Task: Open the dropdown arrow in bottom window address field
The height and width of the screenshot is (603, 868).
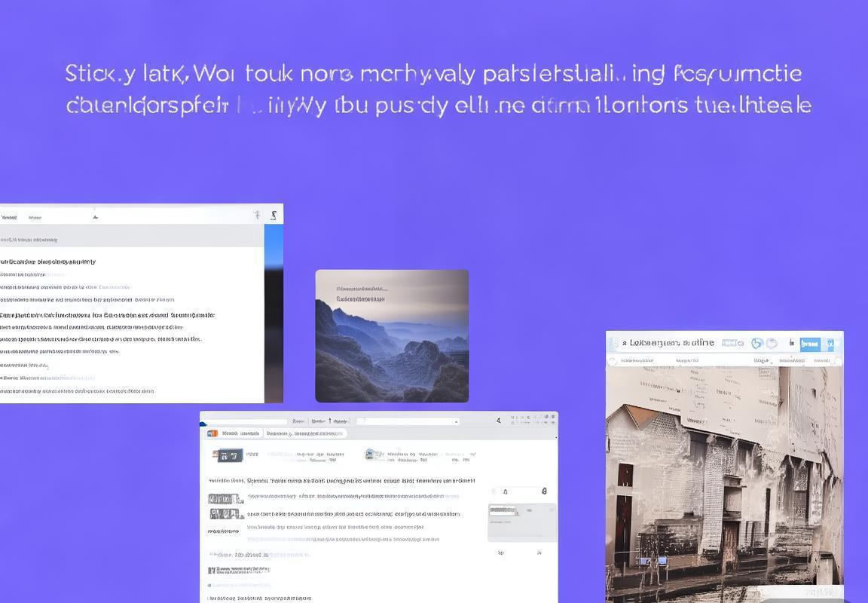Action: [456, 422]
